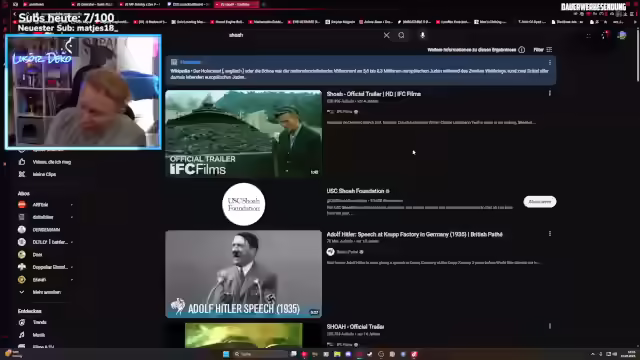Expand 'Mehr anzeigen' in subscriptions
This screenshot has width=640, height=360.
(x=41, y=292)
